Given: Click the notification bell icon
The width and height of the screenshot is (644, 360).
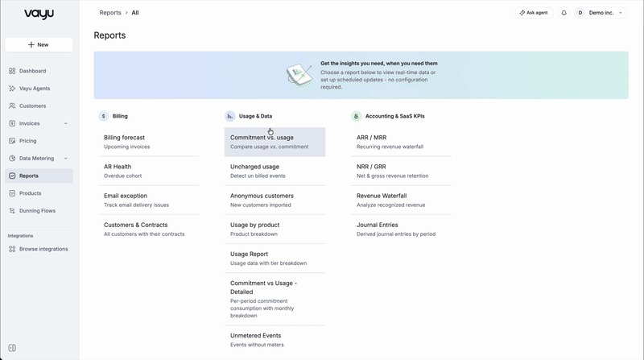Looking at the screenshot, I should 564,13.
